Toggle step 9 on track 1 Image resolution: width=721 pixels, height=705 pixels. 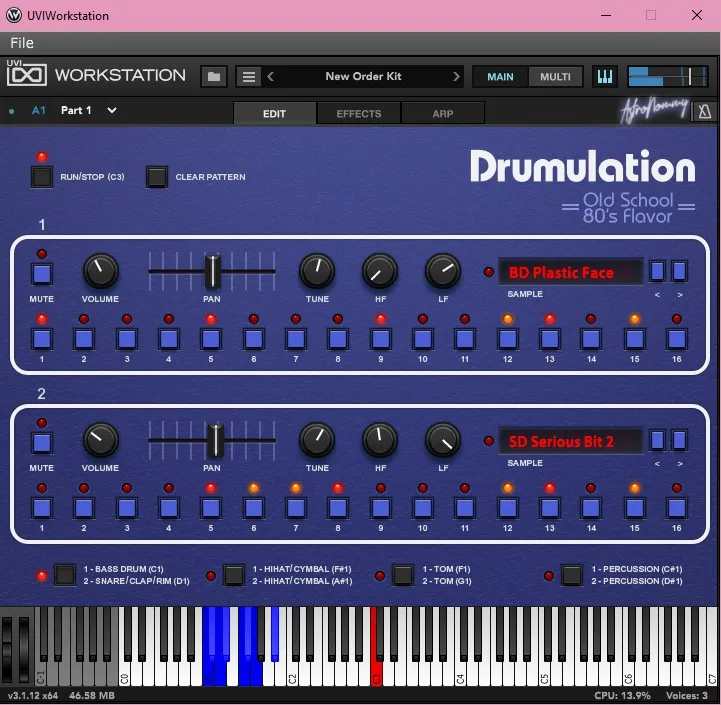[x=381, y=339]
